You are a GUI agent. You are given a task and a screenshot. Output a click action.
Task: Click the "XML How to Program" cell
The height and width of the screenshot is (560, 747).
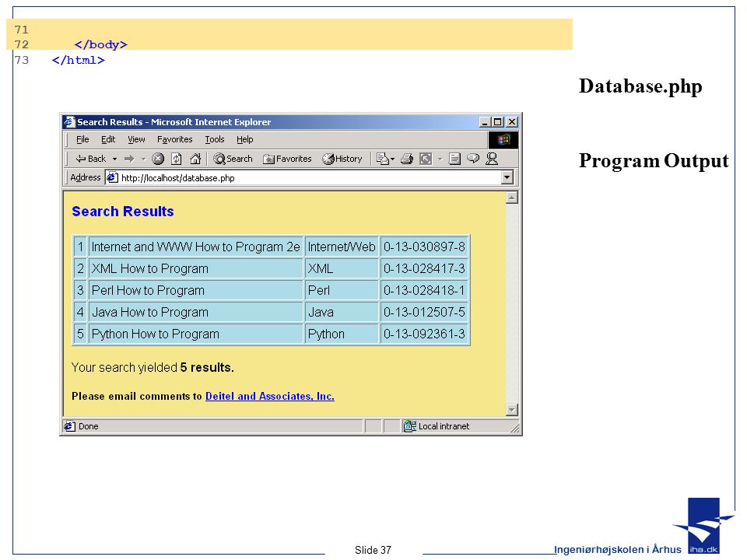pos(196,268)
